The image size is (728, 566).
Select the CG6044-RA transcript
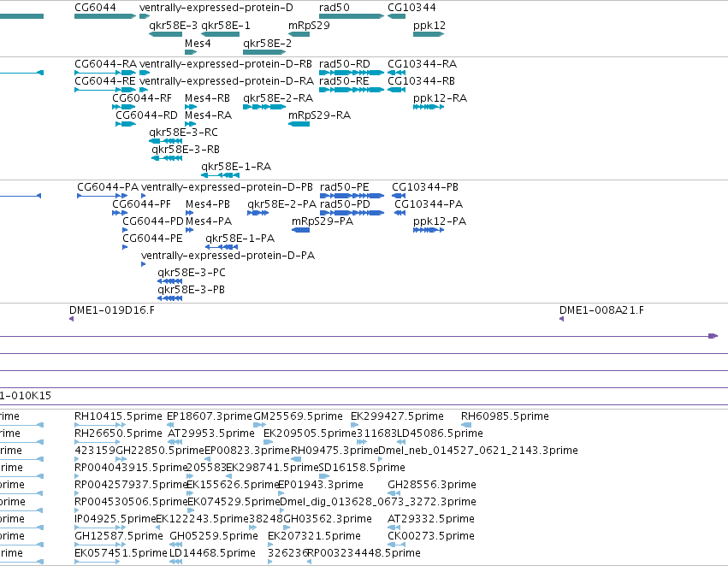105,73
